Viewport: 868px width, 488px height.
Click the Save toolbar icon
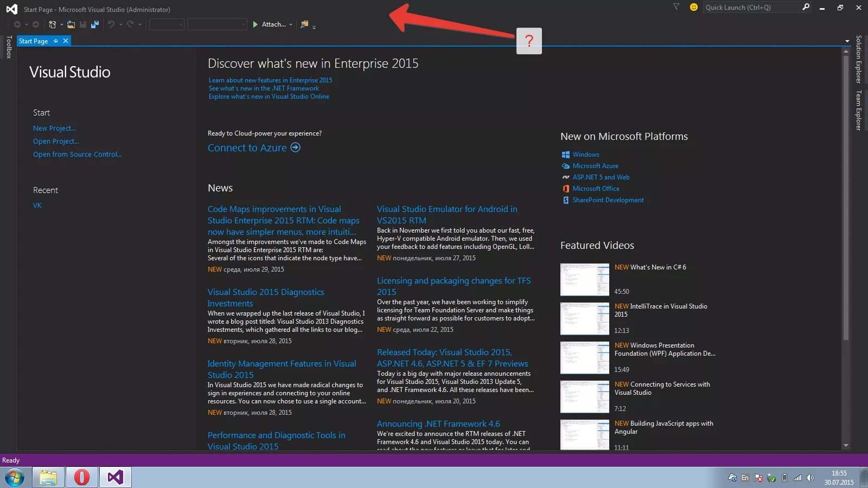[x=83, y=24]
